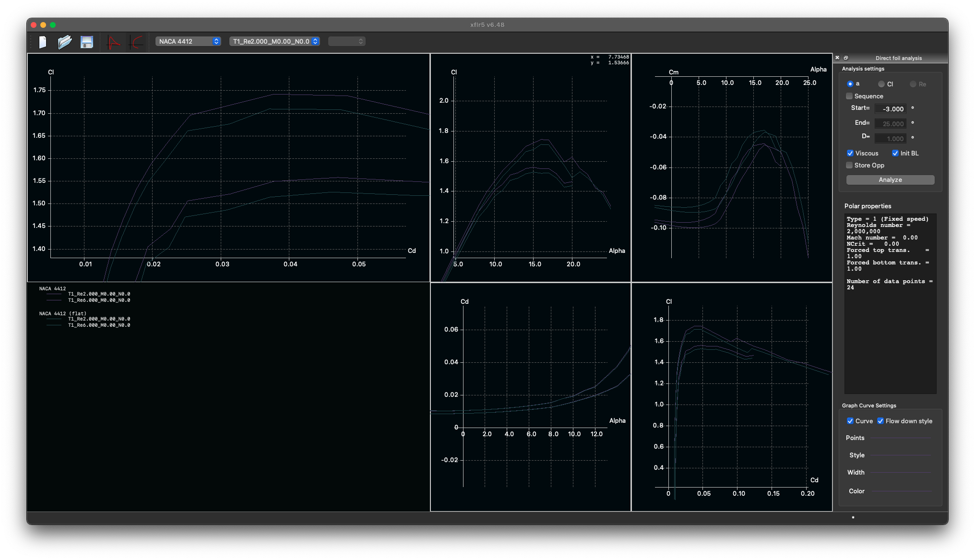This screenshot has width=975, height=560.
Task: Select the alpha 'a' radio button
Action: 850,84
